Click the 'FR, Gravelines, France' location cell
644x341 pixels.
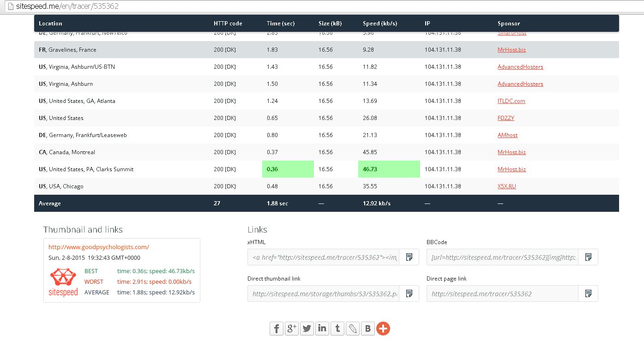67,50
